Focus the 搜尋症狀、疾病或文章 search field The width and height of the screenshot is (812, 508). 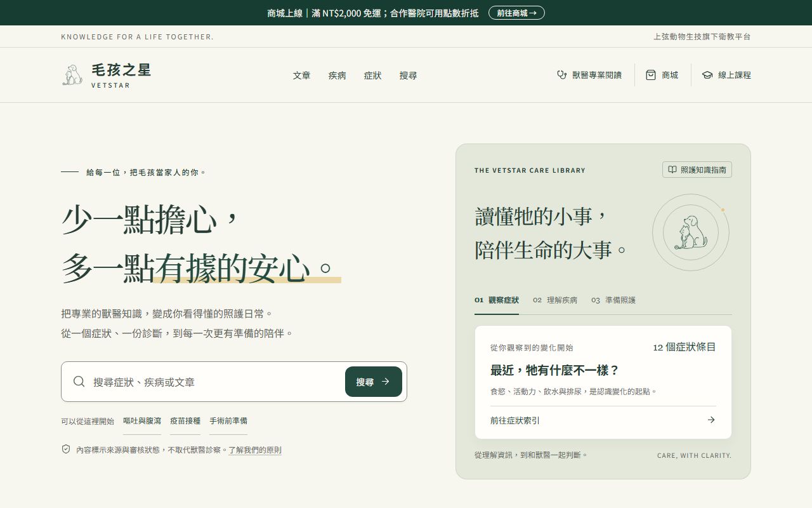pos(216,382)
